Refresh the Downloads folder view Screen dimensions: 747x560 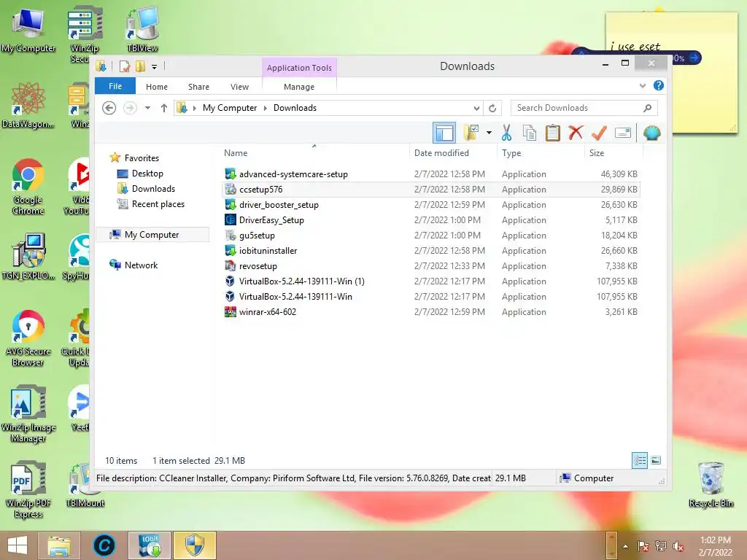click(x=492, y=108)
